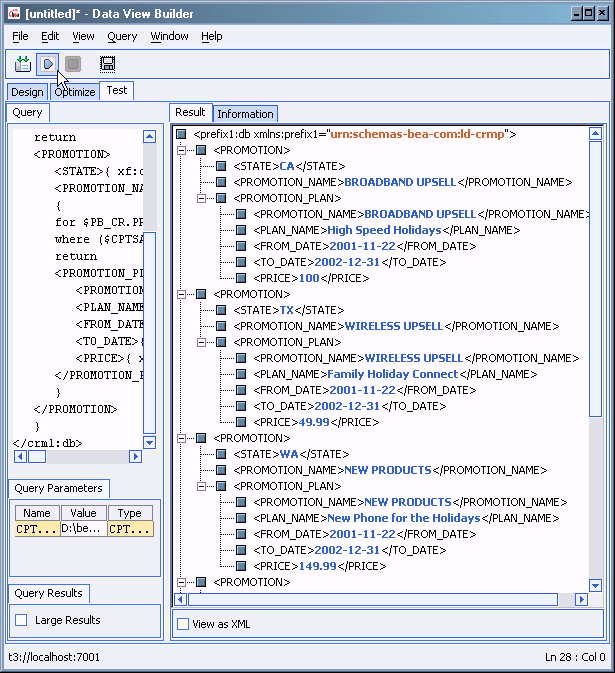Click the Save filmstrip-style toolbar icon

point(107,64)
